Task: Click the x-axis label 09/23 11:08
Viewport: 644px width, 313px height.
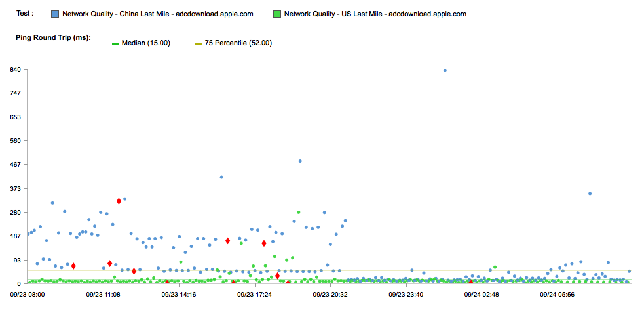Action: point(103,295)
